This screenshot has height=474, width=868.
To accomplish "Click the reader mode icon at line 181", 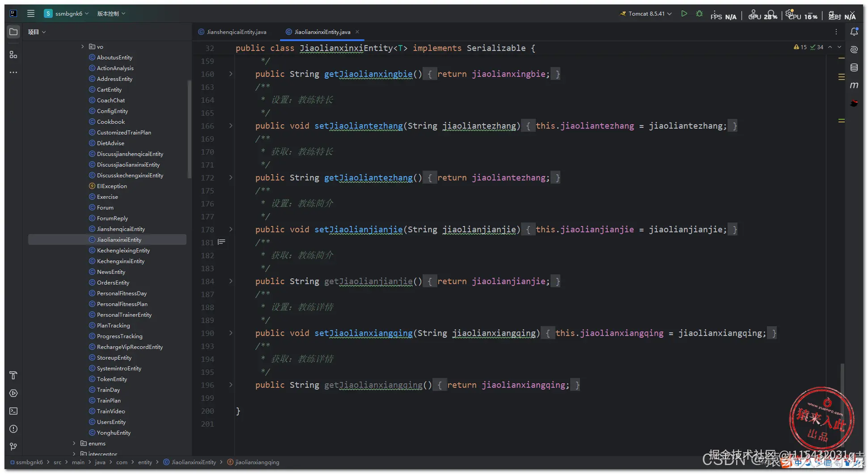I will (x=221, y=242).
